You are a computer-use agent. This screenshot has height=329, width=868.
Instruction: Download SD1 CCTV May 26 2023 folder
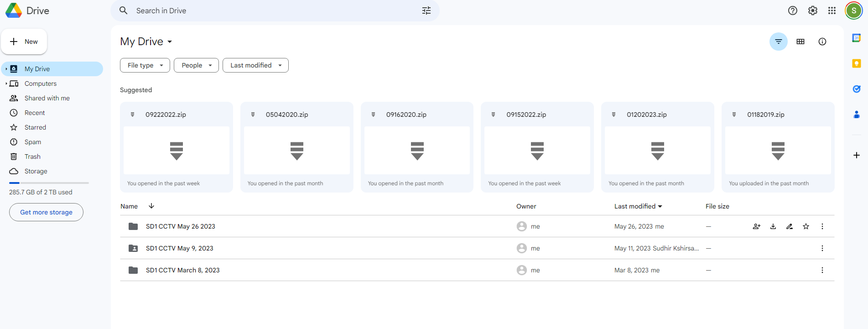pyautogui.click(x=773, y=226)
